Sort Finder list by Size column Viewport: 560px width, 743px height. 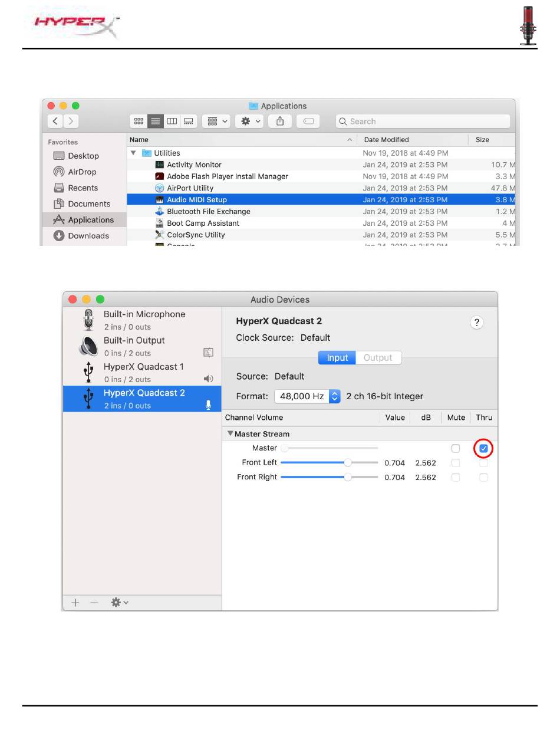point(492,140)
